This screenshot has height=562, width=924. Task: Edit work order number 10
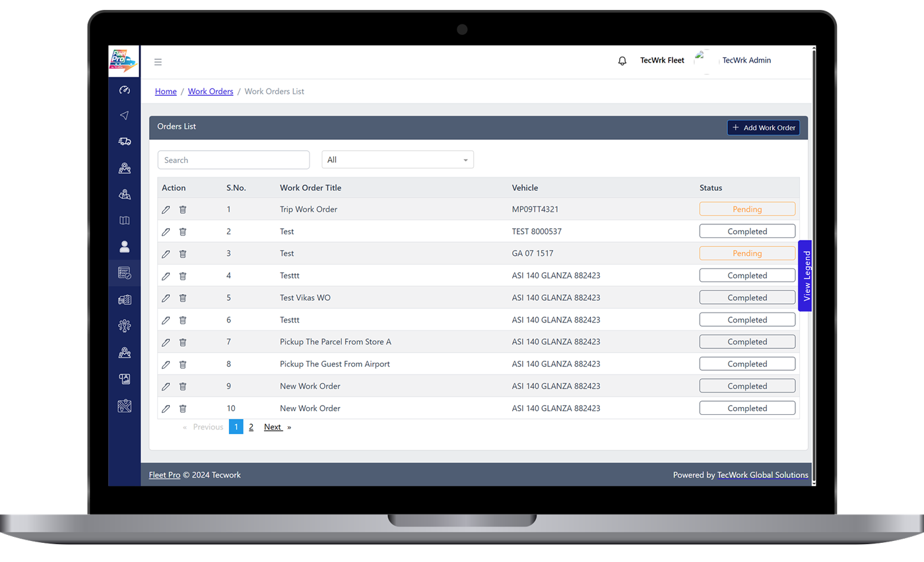166,408
